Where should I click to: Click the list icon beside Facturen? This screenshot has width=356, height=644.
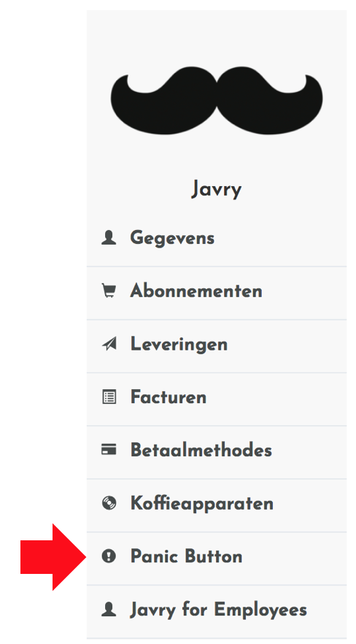click(x=109, y=397)
